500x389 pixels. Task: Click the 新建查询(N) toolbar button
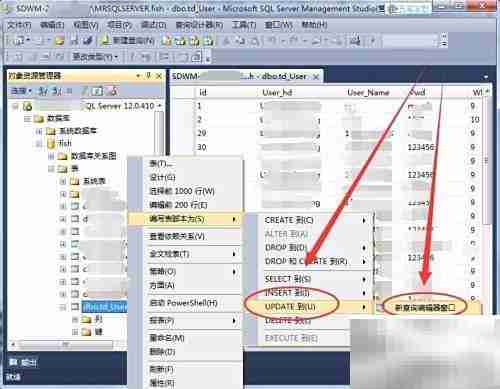pos(128,41)
